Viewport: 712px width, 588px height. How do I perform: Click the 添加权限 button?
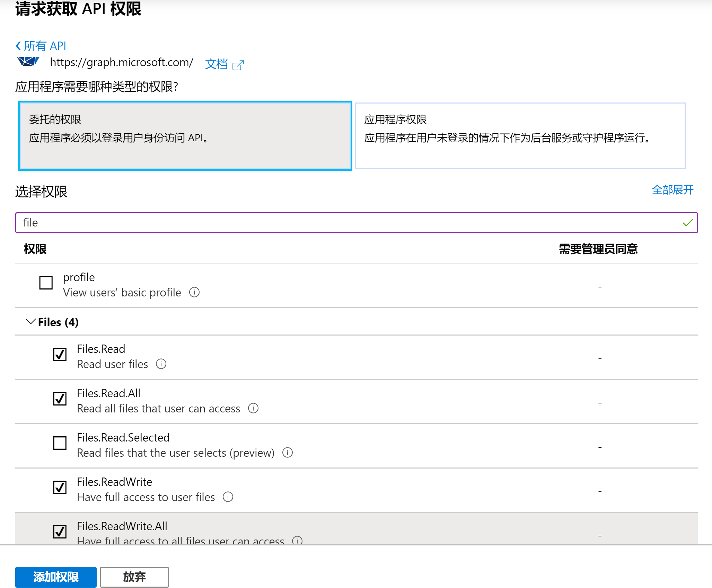pos(56,577)
